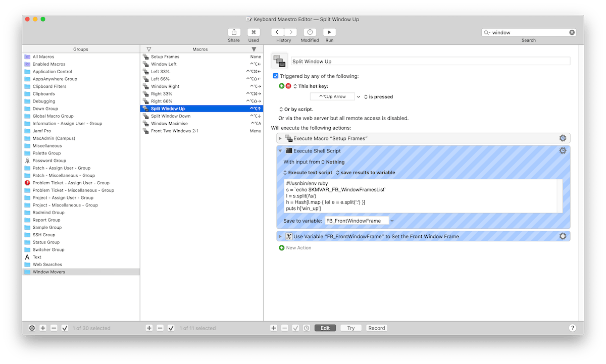Clear the search field text

[572, 32]
